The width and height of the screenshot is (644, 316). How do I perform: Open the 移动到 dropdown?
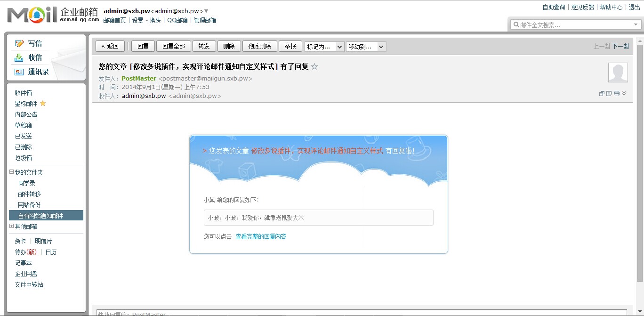tap(366, 47)
